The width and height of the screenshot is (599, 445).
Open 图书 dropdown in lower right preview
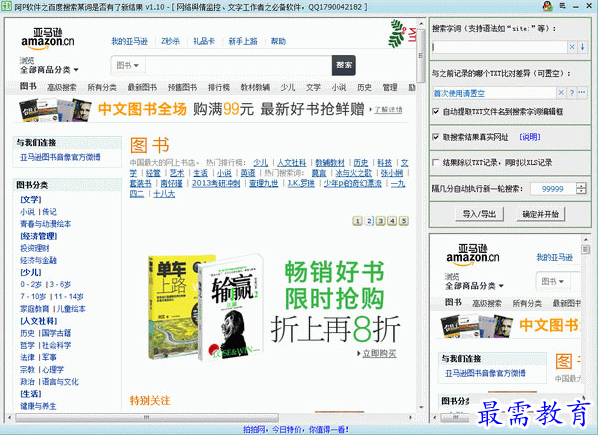[x=552, y=282]
